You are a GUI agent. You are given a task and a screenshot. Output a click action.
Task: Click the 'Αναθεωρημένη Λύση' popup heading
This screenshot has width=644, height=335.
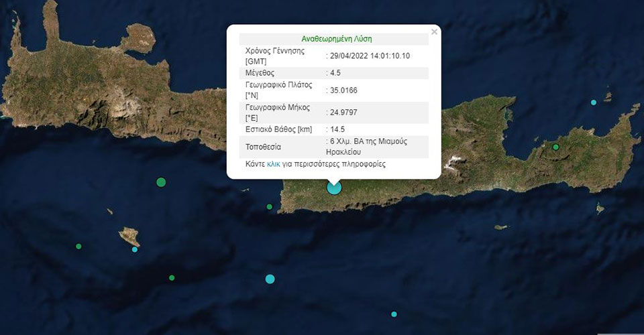click(333, 39)
